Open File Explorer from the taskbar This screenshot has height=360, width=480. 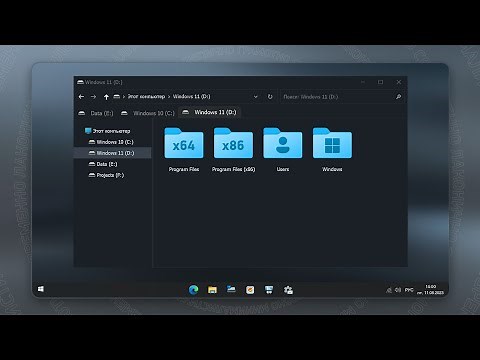click(x=212, y=290)
